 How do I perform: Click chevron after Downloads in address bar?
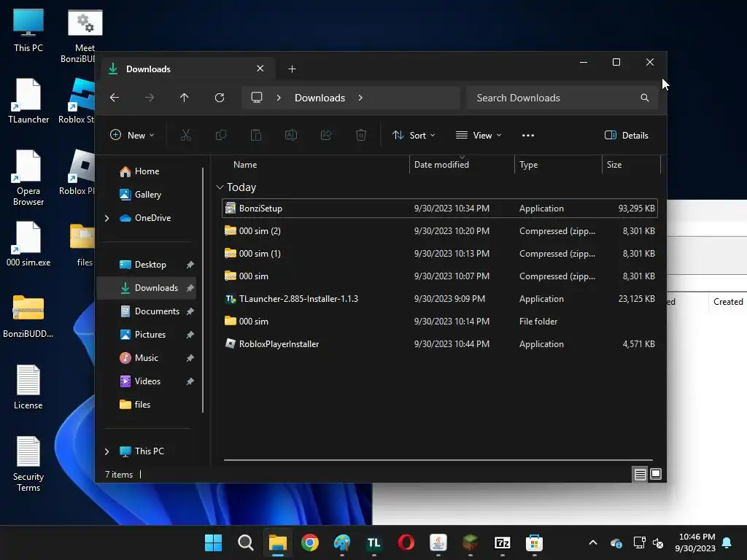click(x=360, y=98)
